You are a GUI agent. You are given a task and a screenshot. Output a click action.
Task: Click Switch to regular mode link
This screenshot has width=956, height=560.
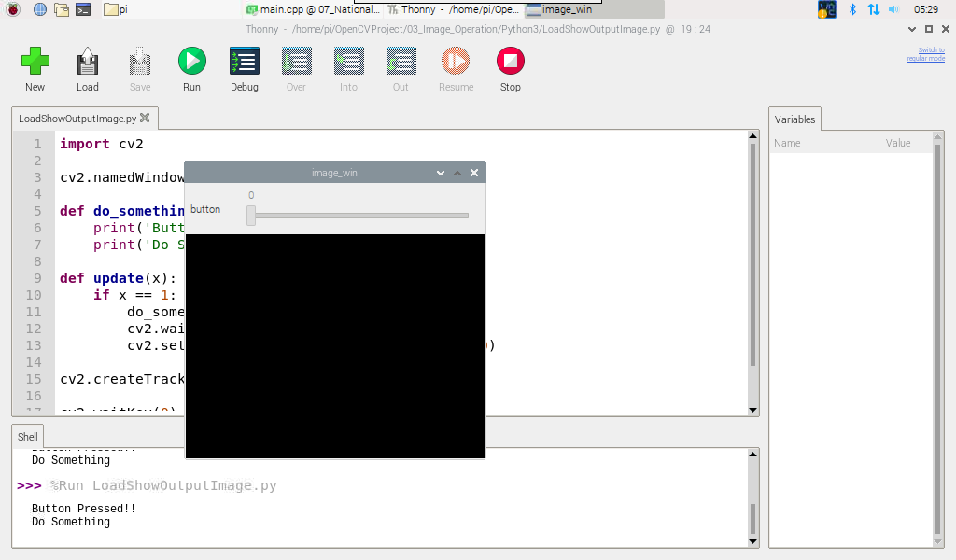pos(925,54)
